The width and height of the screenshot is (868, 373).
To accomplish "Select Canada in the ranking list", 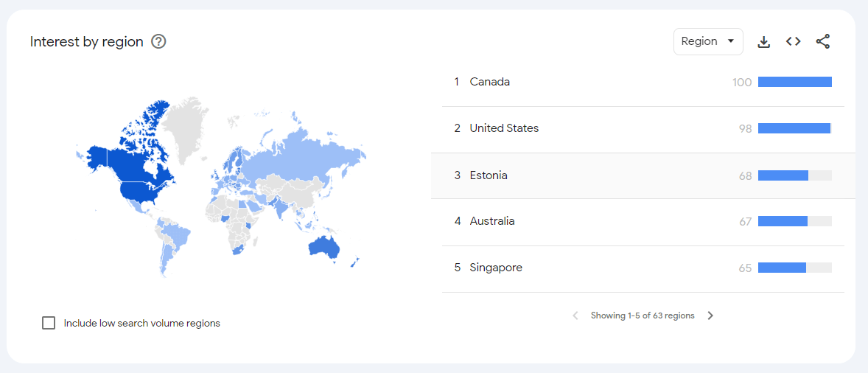I will click(x=490, y=82).
